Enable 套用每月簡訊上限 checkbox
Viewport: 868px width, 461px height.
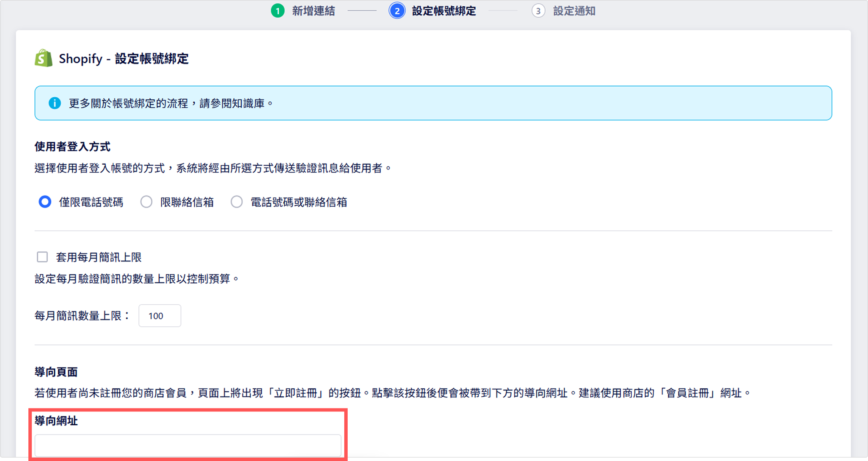(x=42, y=257)
